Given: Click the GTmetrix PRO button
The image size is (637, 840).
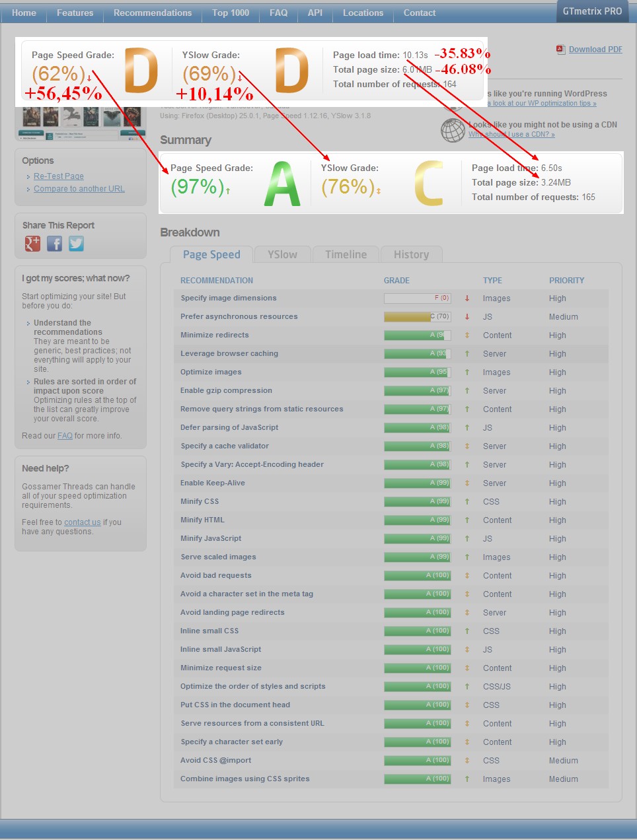Looking at the screenshot, I should coord(592,11).
